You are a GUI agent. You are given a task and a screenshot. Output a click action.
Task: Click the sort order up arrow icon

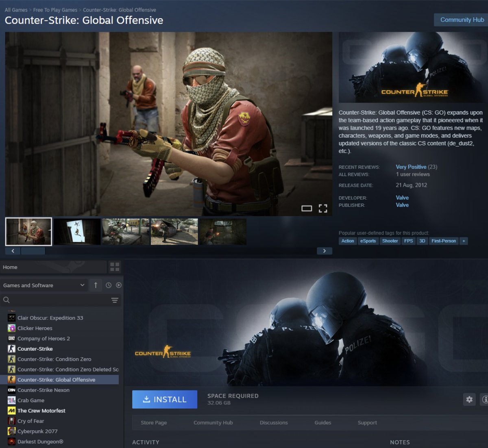(96, 285)
